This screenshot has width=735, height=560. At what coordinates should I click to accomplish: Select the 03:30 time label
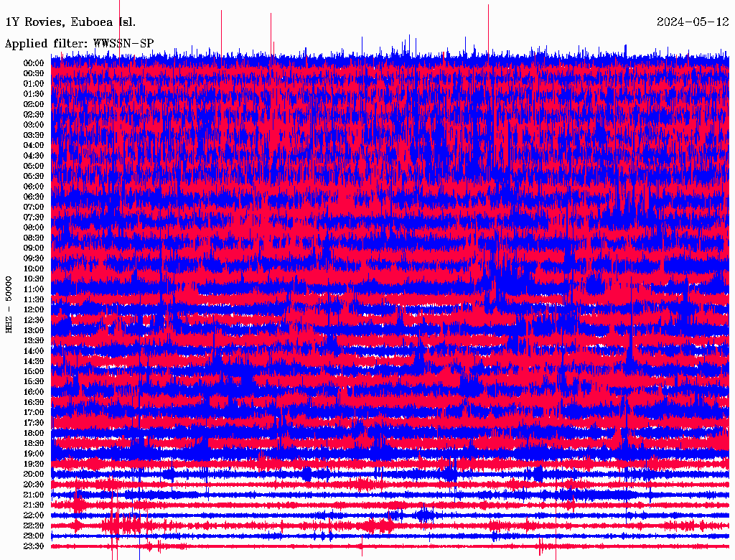pyautogui.click(x=34, y=135)
